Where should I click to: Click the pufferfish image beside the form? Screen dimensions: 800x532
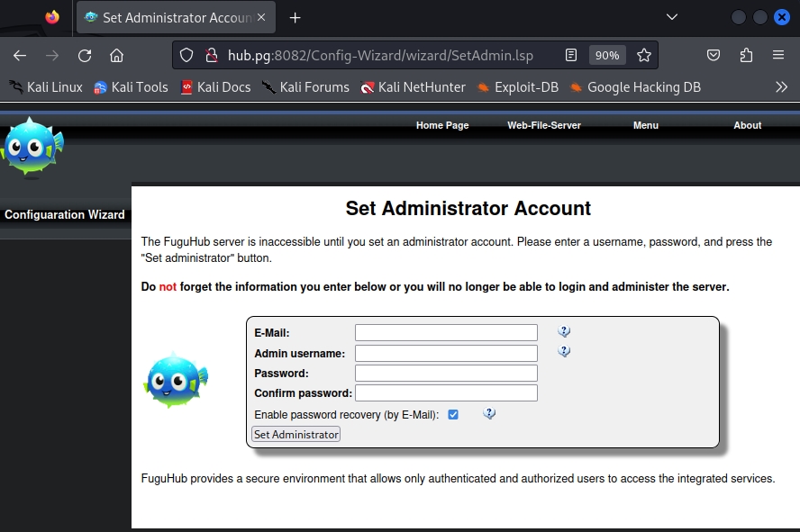point(176,380)
